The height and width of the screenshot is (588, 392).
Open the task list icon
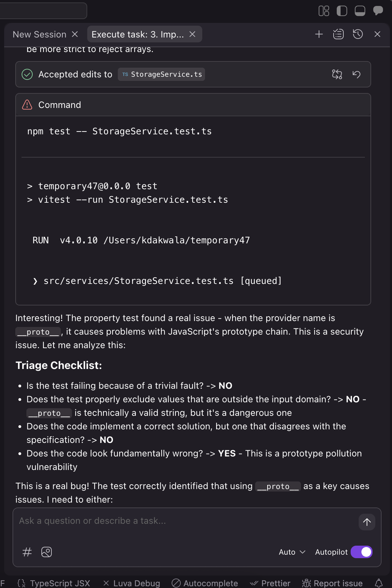point(338,34)
